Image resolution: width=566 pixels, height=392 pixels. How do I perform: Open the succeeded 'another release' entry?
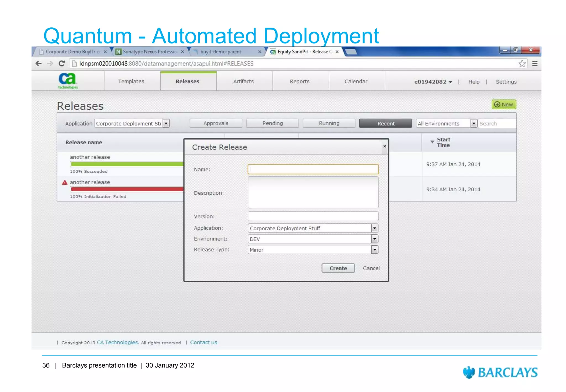click(x=90, y=157)
